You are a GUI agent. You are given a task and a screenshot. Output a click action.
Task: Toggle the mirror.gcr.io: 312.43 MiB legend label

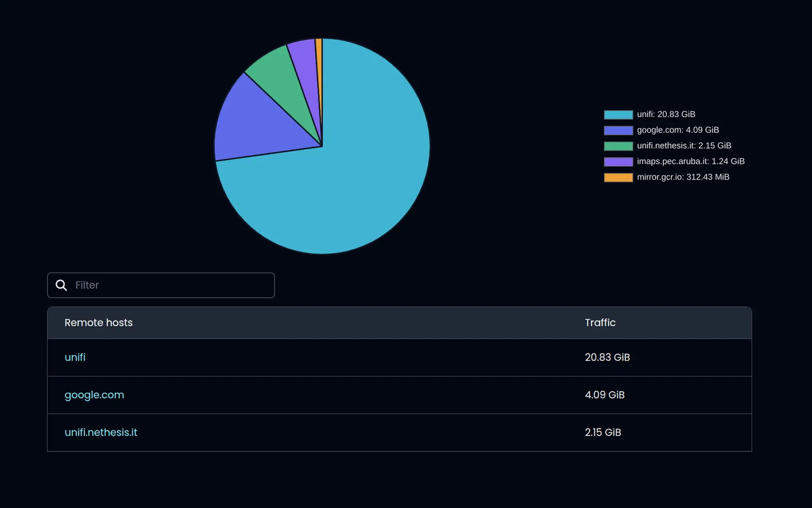point(683,177)
